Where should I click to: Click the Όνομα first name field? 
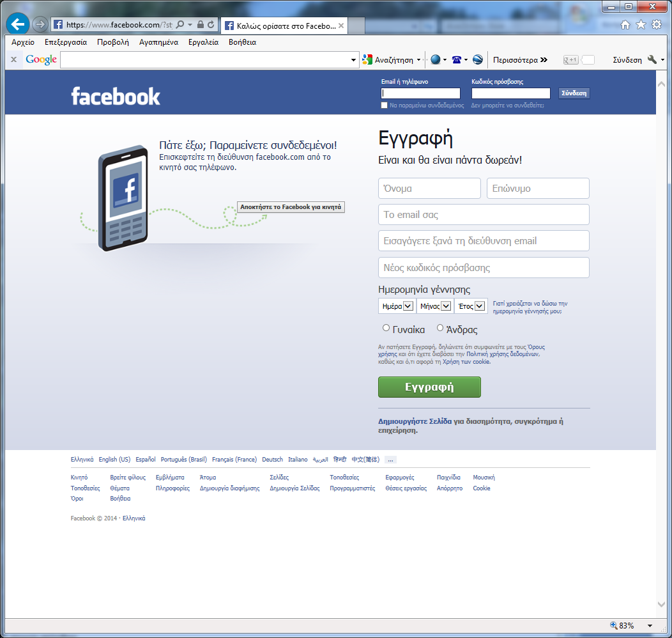click(x=429, y=188)
